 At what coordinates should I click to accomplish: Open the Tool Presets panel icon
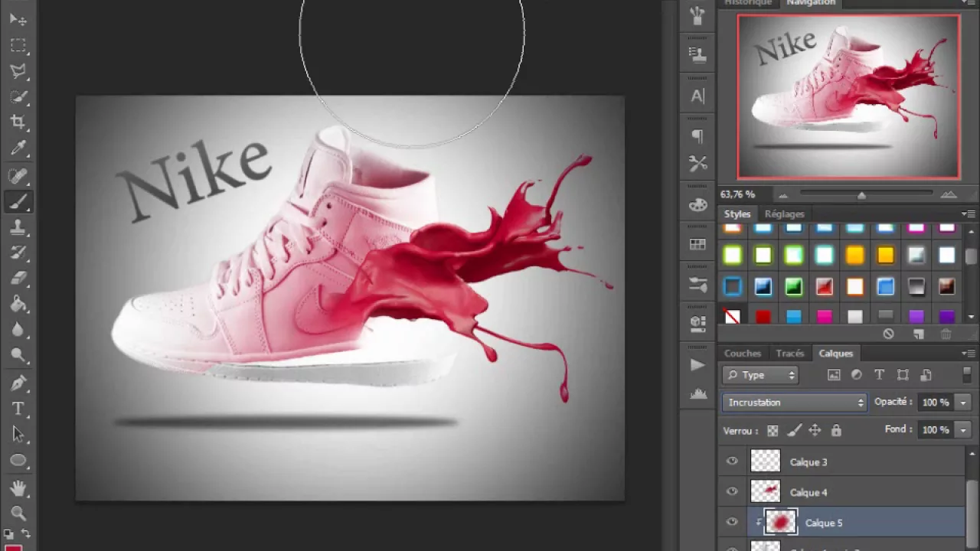pyautogui.click(x=697, y=164)
